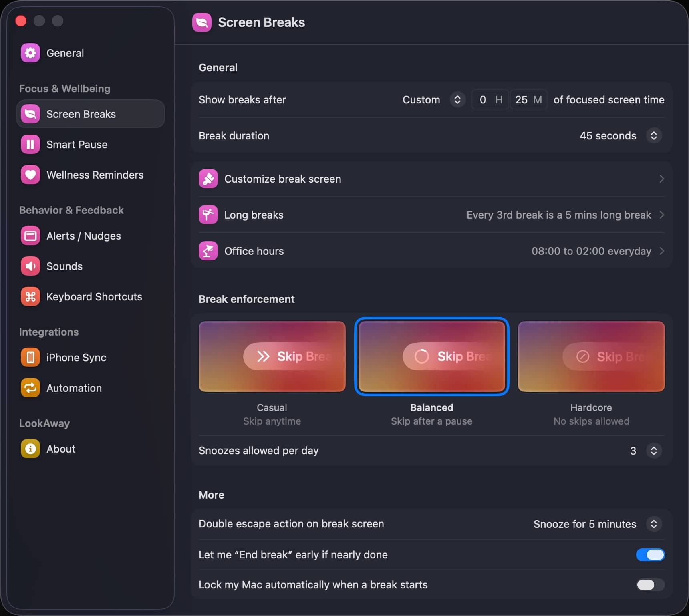689x616 pixels.
Task: Open iPhone Sync integration
Action: tap(91, 357)
